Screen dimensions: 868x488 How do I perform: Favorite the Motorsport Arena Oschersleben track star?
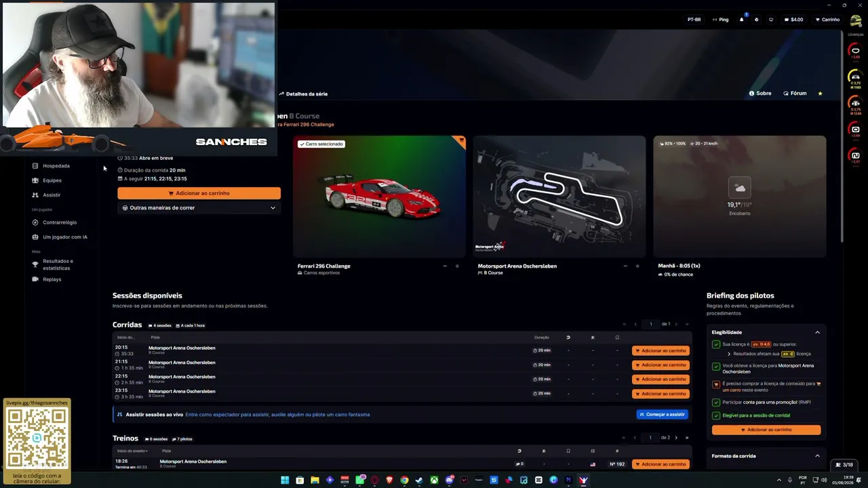click(x=637, y=266)
